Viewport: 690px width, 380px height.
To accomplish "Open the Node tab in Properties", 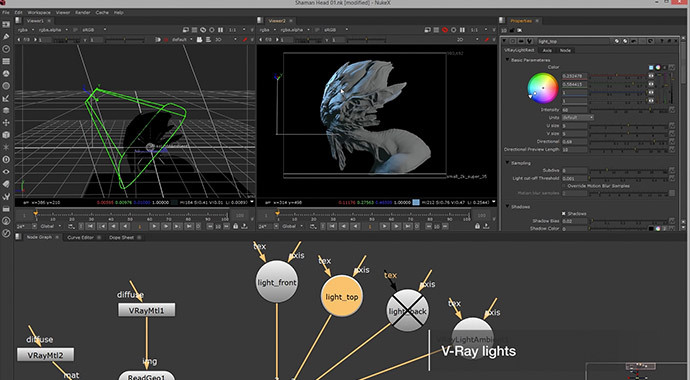I will pos(565,50).
